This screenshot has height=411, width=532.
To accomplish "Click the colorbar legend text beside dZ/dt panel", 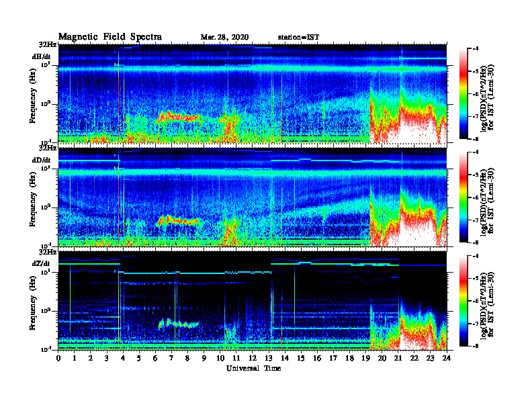I will pyautogui.click(x=488, y=304).
